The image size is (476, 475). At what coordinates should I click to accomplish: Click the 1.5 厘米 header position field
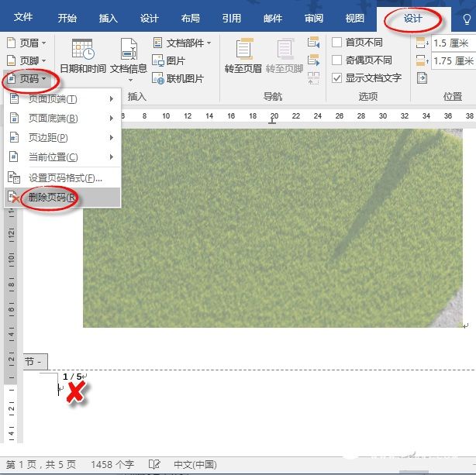[x=453, y=43]
